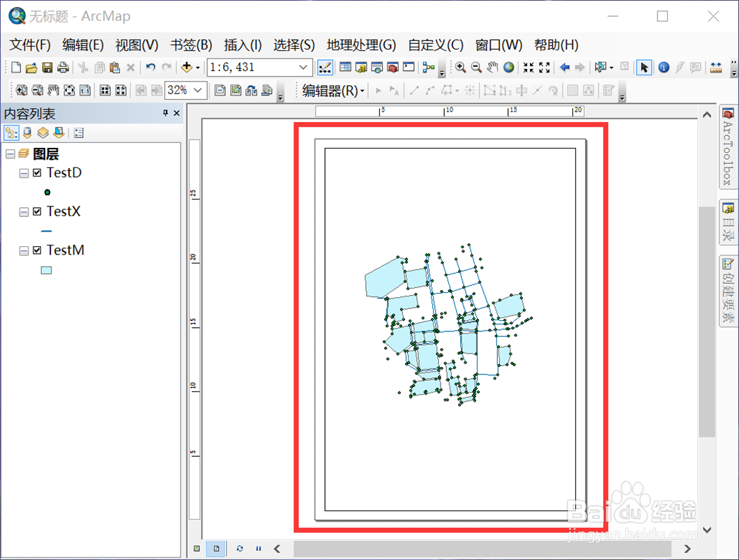Collapse the 图层 data frame

click(x=10, y=154)
